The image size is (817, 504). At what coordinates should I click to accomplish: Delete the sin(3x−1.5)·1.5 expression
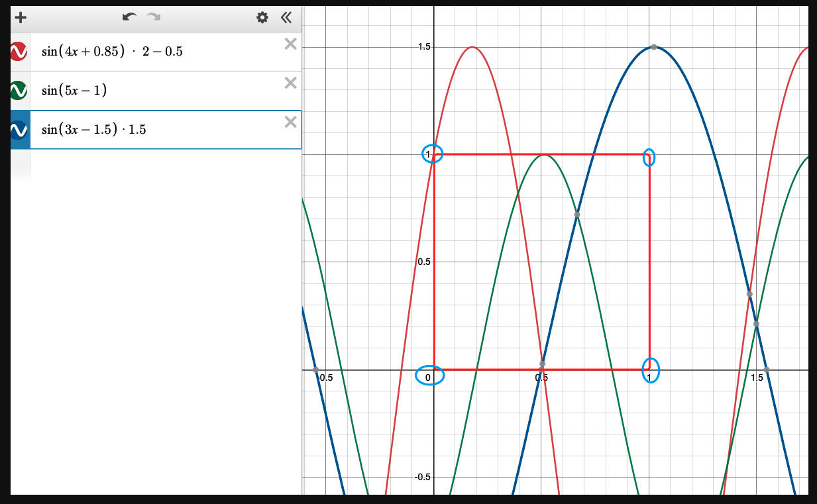[x=290, y=122]
